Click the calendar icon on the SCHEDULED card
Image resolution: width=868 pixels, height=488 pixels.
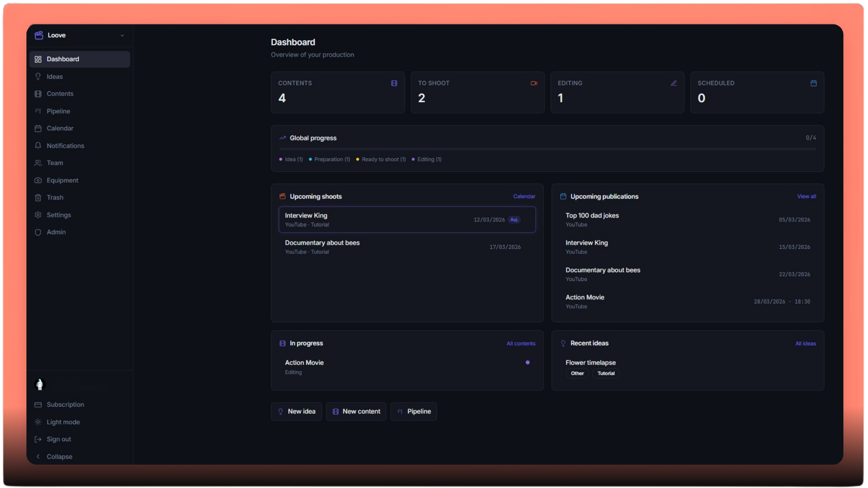pos(814,83)
